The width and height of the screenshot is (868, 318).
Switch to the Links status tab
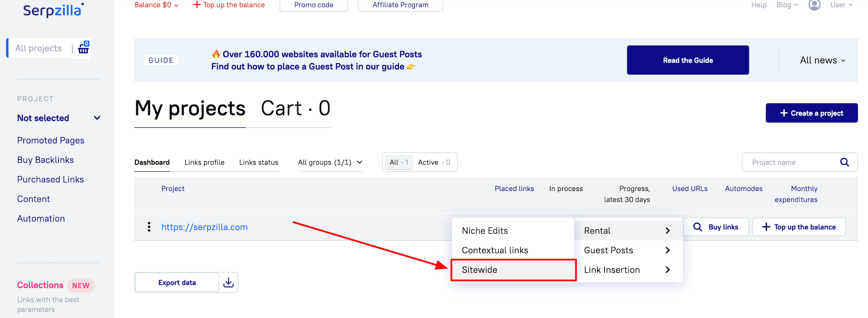pos(259,162)
